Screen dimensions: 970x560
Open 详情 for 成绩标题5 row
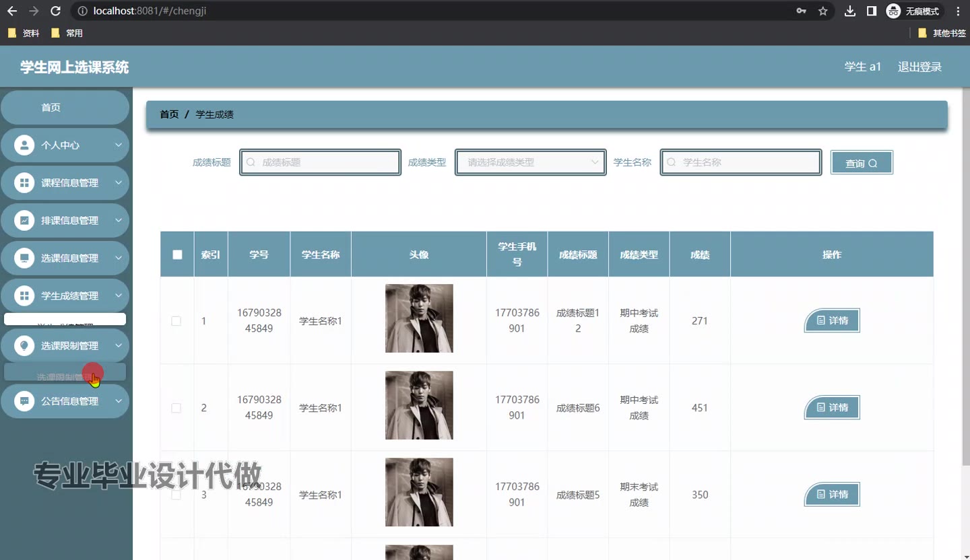click(832, 494)
